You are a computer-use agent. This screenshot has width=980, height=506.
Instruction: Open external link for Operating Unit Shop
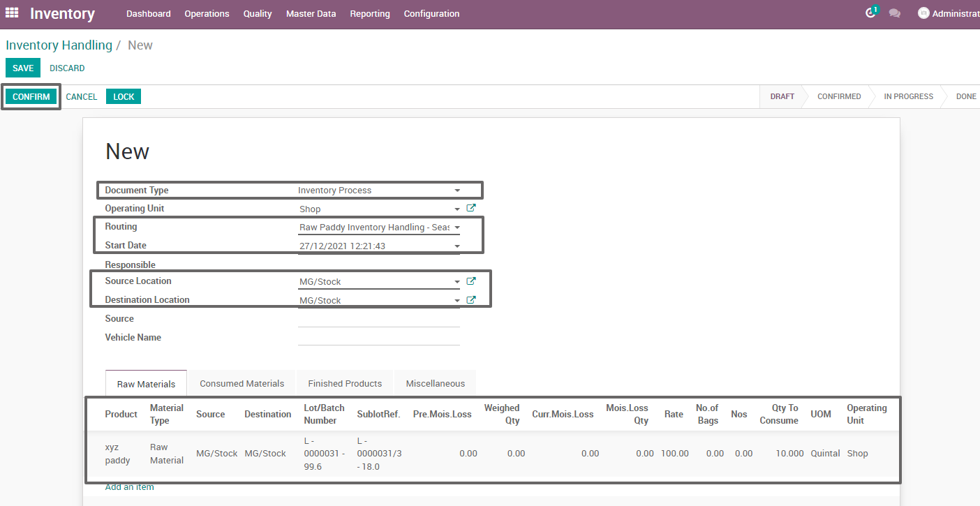point(471,207)
